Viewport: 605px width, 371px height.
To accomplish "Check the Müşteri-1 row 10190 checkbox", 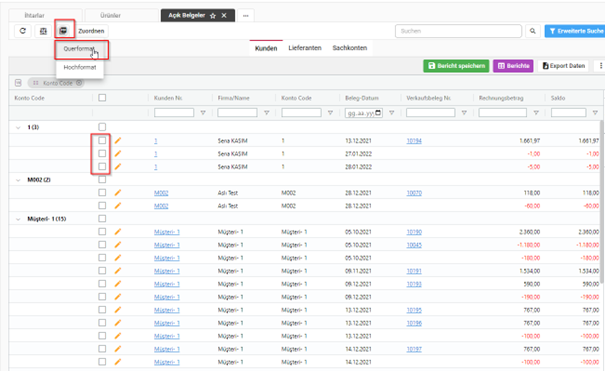I will point(102,231).
